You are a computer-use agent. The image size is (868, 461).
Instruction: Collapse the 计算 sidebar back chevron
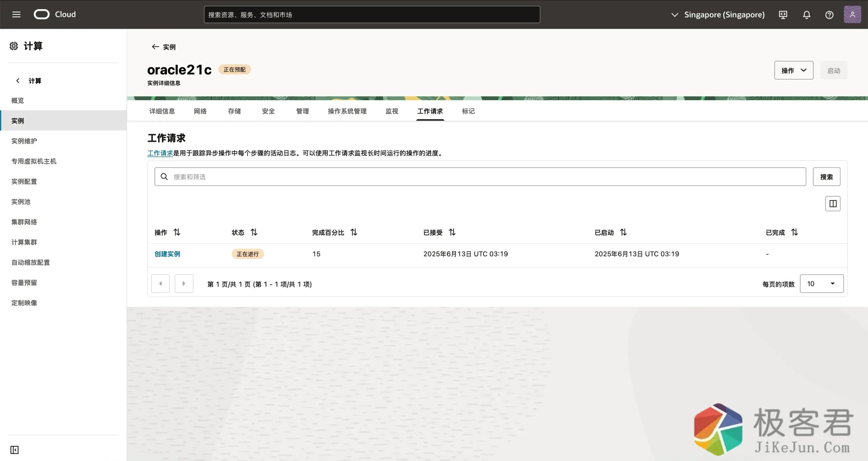click(18, 81)
